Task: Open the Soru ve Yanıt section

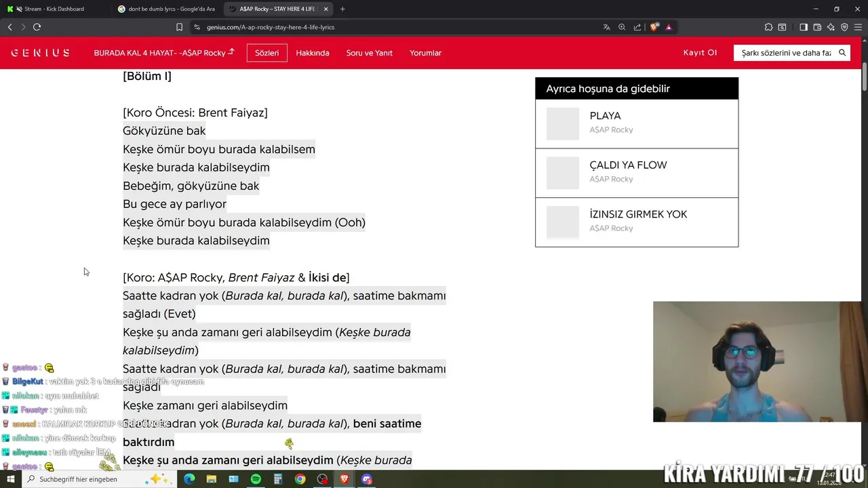Action: 370,53
